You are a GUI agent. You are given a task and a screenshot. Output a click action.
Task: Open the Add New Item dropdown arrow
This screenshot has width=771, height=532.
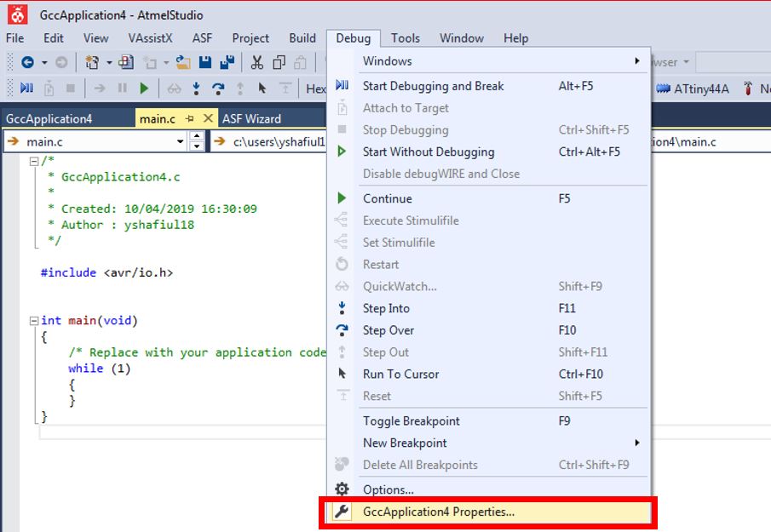(x=166, y=62)
